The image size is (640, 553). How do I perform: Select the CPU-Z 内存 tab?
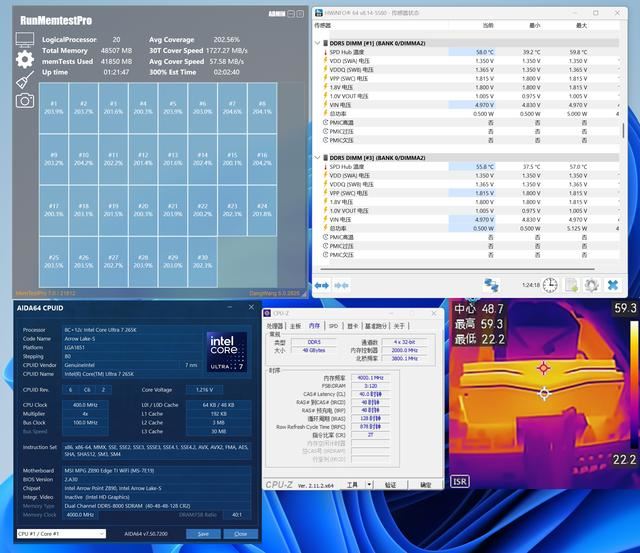click(314, 326)
